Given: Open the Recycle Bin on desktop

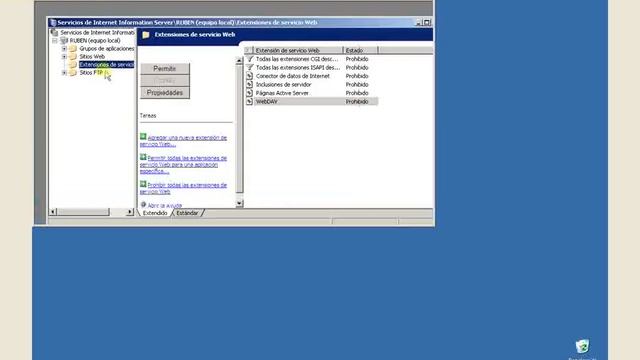Looking at the screenshot, I should click(x=582, y=347).
